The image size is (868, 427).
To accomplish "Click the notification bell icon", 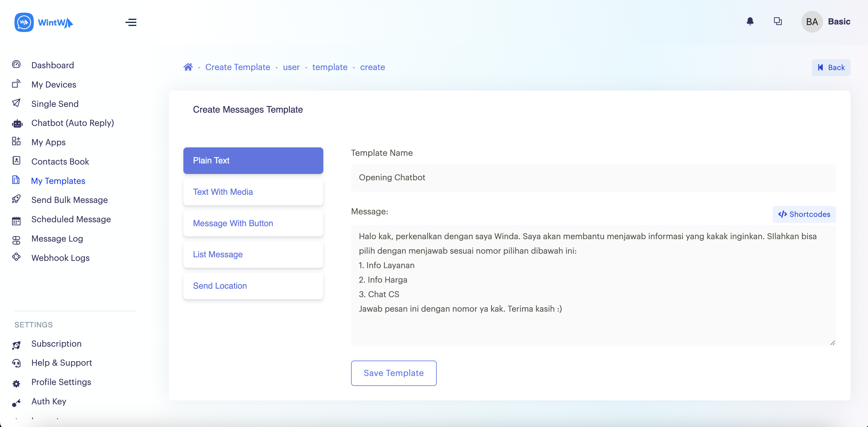I will (x=750, y=21).
